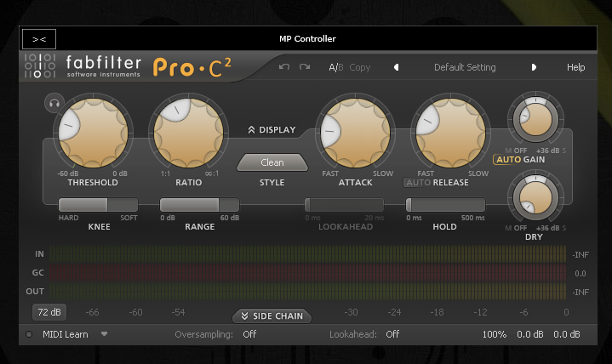The image size is (612, 364).
Task: Click the 0.0 gain change readout
Action: [581, 274]
